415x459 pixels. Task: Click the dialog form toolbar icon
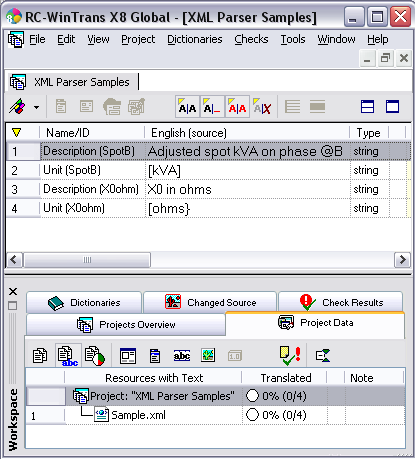[x=86, y=107]
